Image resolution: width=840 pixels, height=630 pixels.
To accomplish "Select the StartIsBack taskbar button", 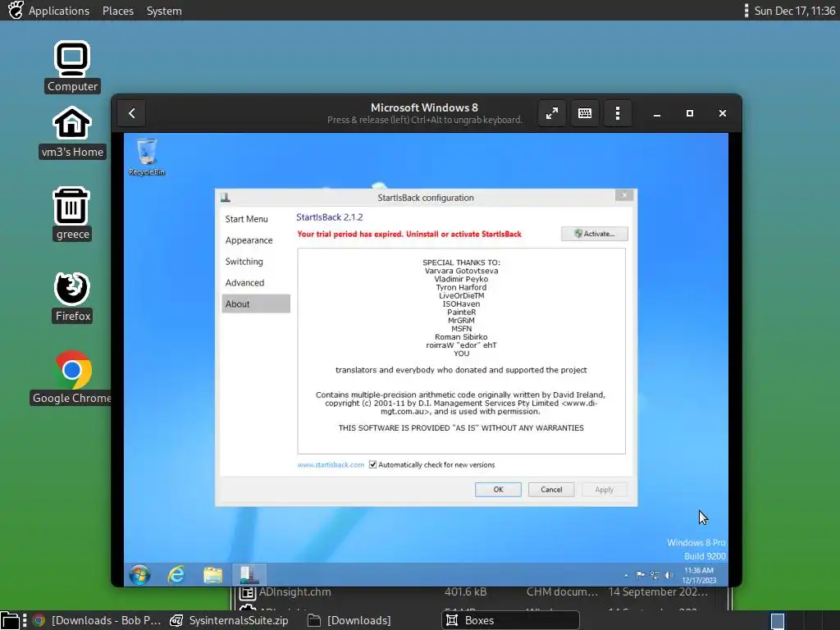I will [249, 575].
